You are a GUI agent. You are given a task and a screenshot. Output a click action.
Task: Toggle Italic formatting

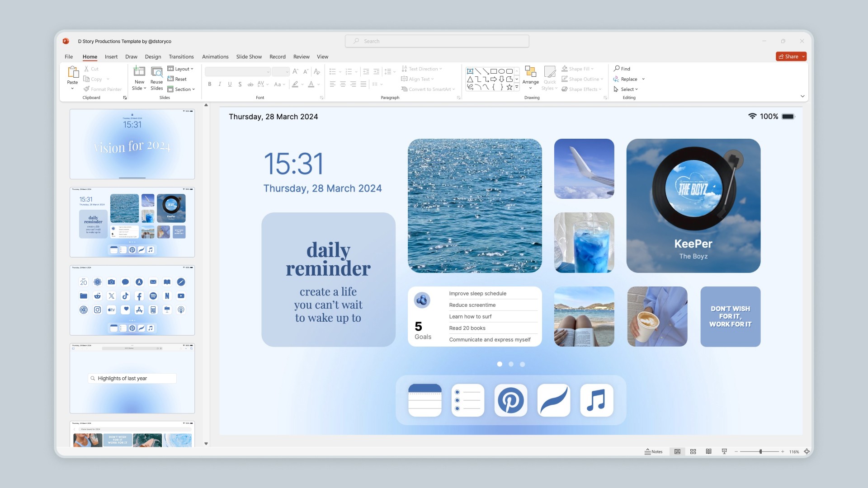coord(220,84)
